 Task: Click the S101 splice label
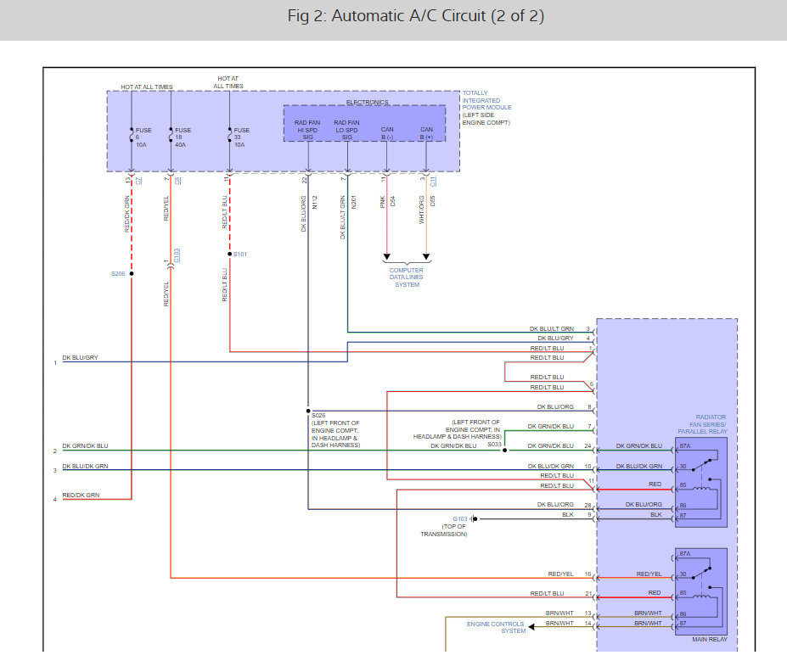tap(240, 255)
